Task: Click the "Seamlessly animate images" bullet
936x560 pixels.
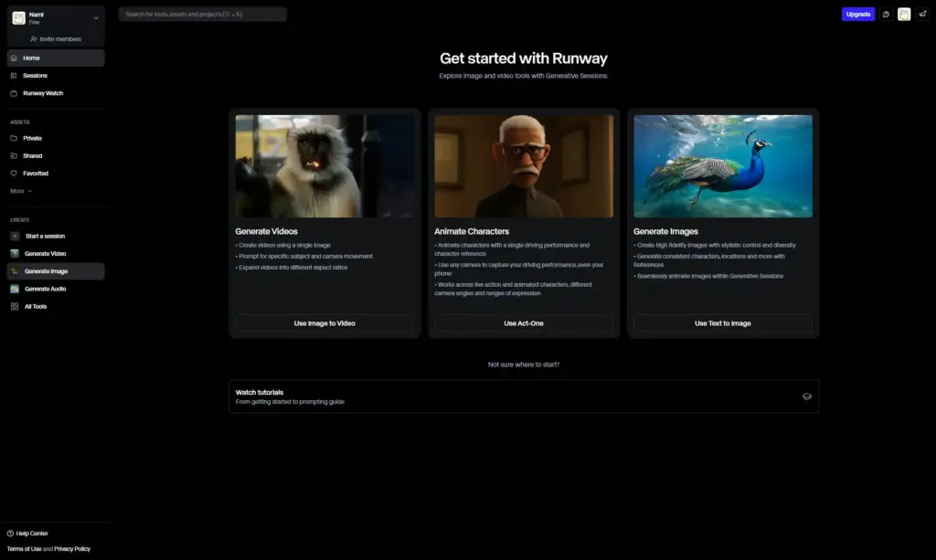Action: point(708,276)
